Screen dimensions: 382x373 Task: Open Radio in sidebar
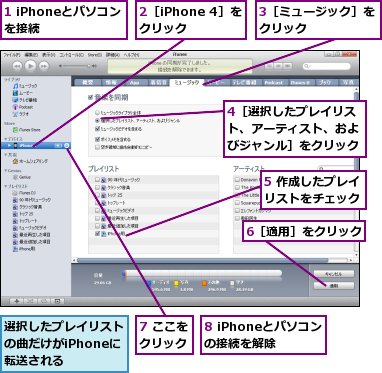coord(21,114)
